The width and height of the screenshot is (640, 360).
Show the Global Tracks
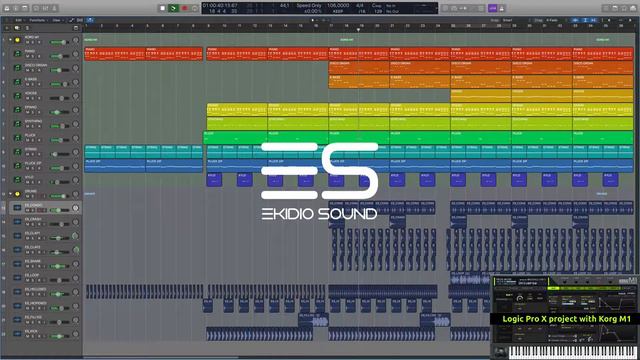pyautogui.click(x=76, y=28)
